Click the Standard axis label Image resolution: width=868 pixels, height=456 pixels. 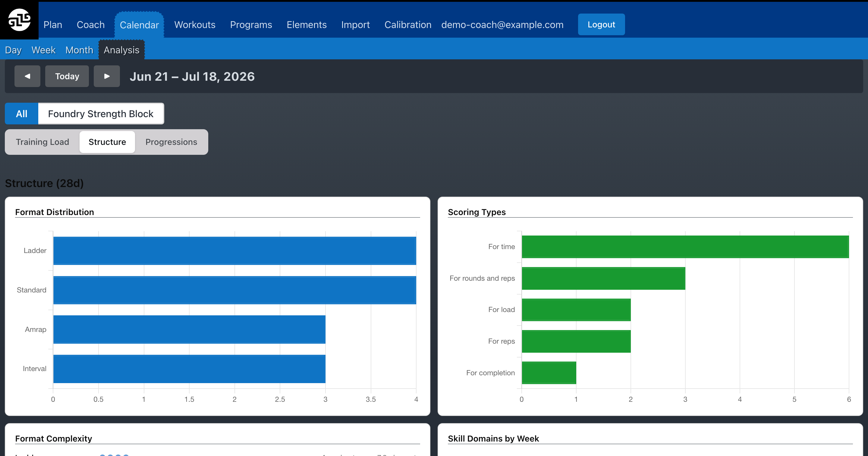click(32, 290)
